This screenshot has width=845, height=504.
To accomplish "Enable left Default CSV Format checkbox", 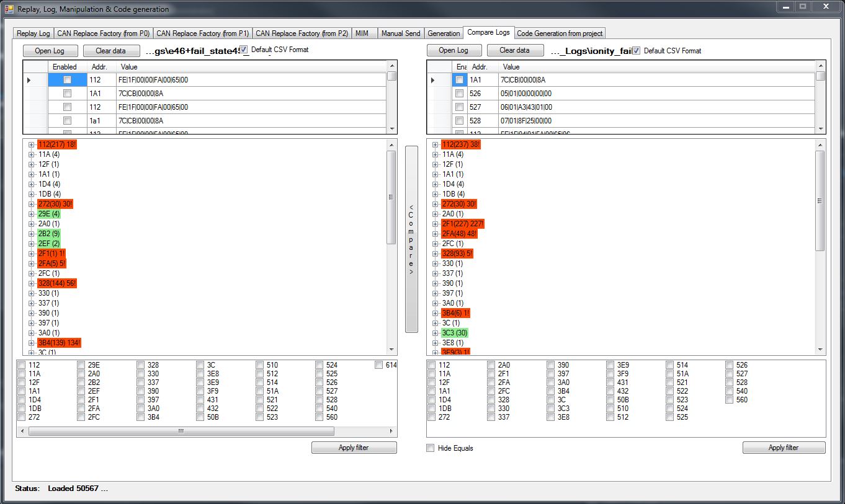I will tap(244, 50).
